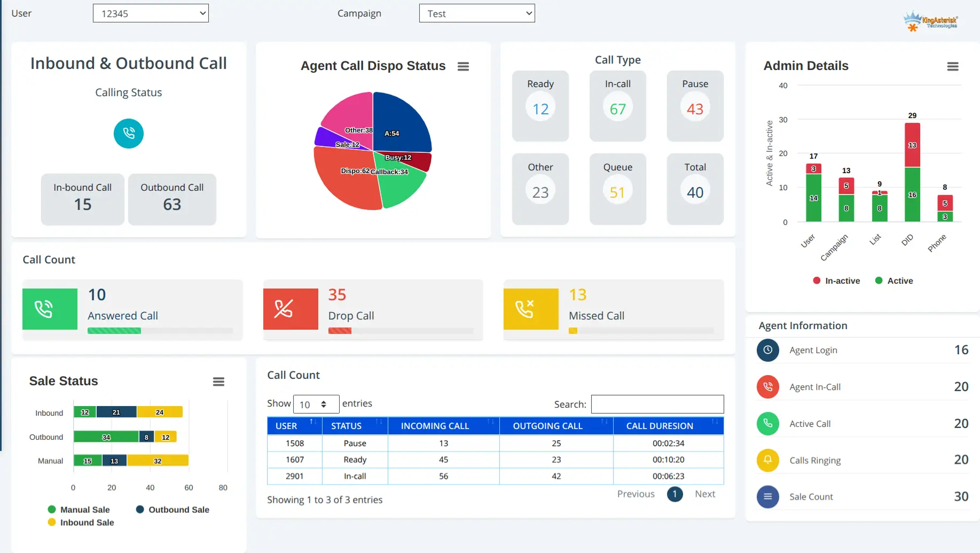
Task: Toggle the Manual Sale legend in Sale Status
Action: pos(79,509)
